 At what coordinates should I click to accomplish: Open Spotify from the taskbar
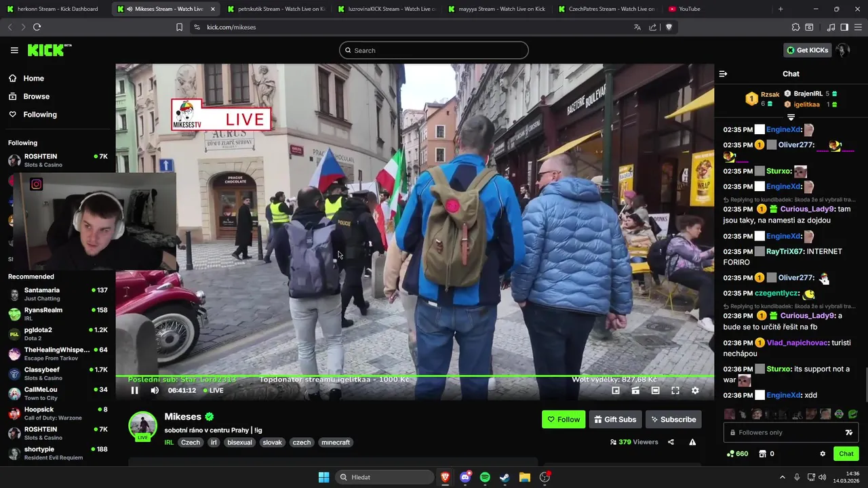point(485,477)
